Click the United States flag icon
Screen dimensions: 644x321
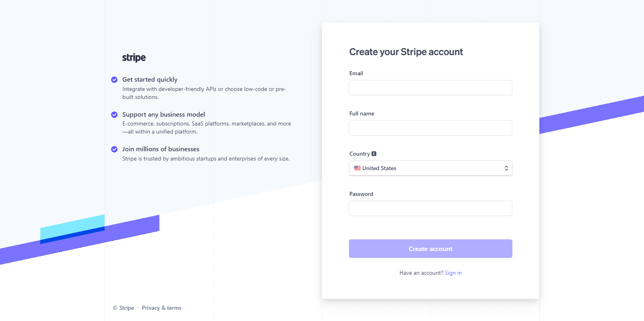click(x=357, y=168)
